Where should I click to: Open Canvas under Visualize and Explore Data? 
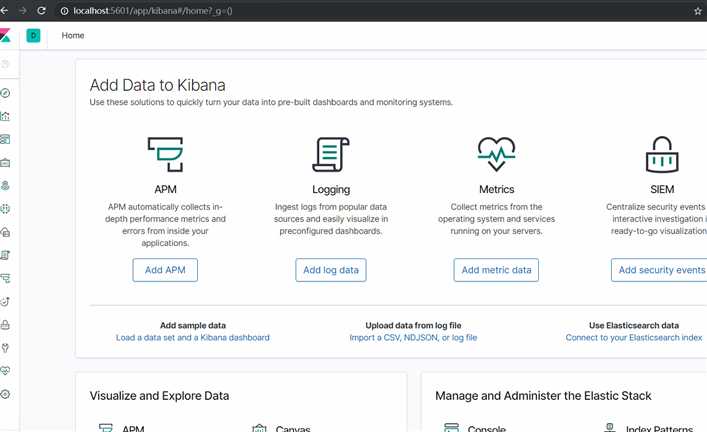pos(293,428)
